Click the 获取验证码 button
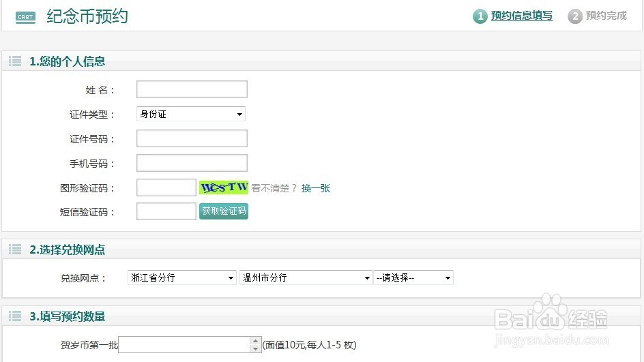Image resolution: width=644 pixels, height=362 pixels. tap(224, 211)
